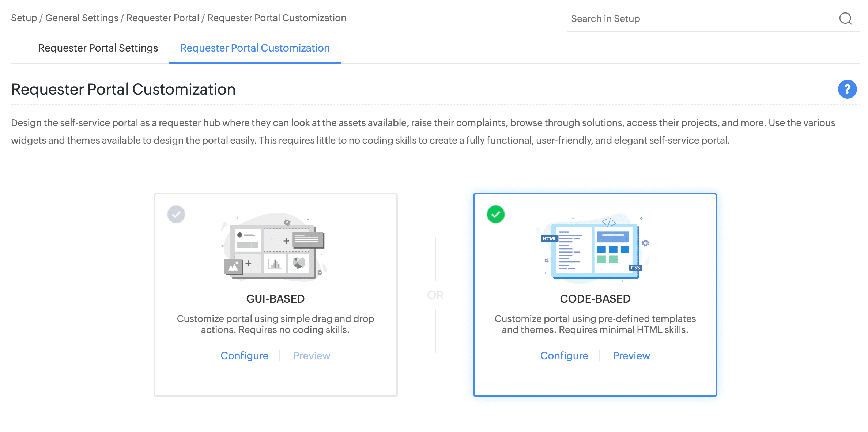Go to Requester Portal via breadcrumb
The height and width of the screenshot is (432, 868).
coord(163,18)
